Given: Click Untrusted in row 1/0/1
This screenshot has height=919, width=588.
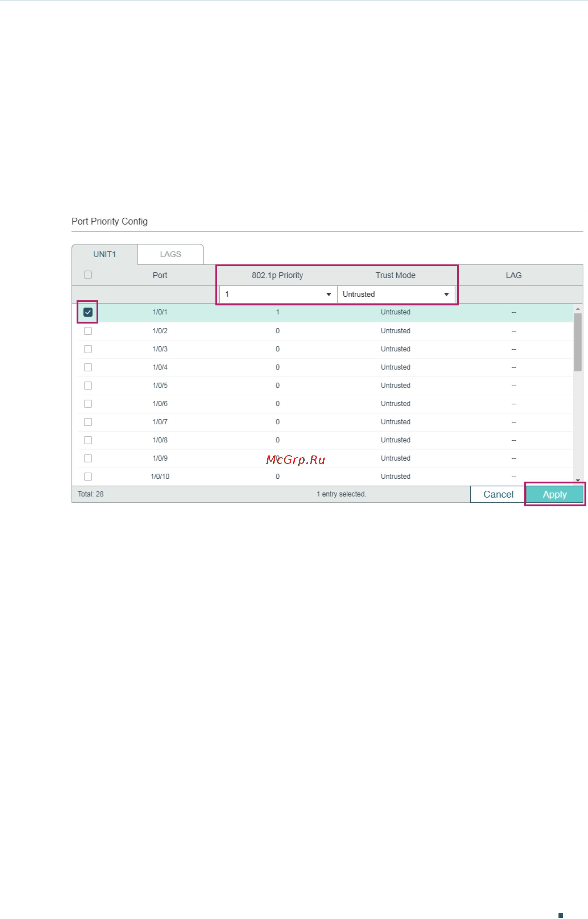Looking at the screenshot, I should 395,312.
